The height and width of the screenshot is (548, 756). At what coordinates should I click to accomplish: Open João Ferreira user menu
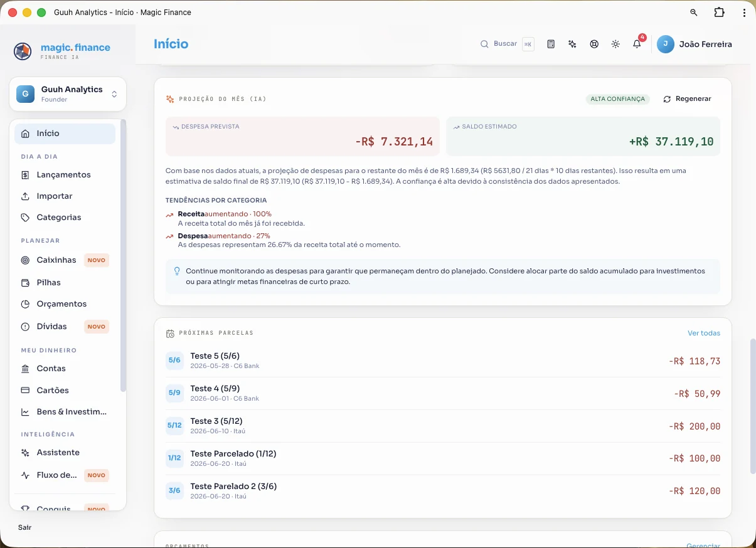click(x=695, y=44)
